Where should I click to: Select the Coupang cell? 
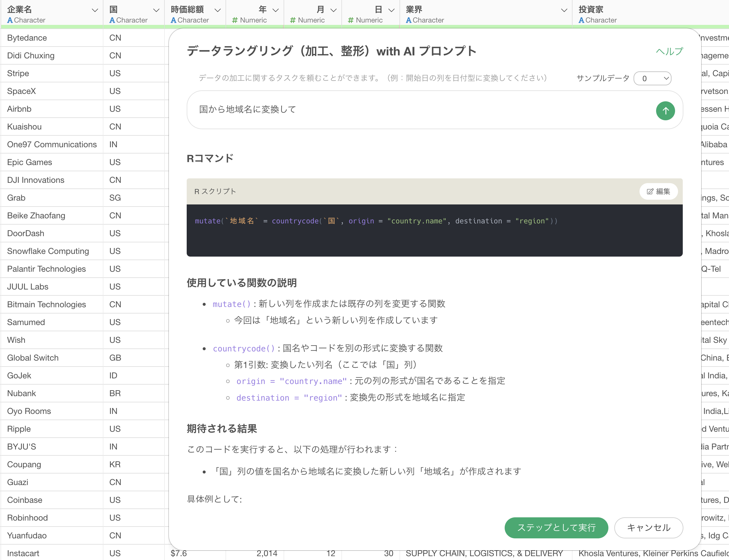coord(52,464)
